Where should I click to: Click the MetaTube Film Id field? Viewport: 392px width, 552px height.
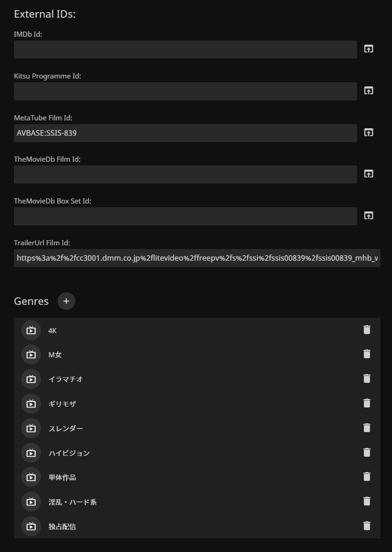(185, 133)
